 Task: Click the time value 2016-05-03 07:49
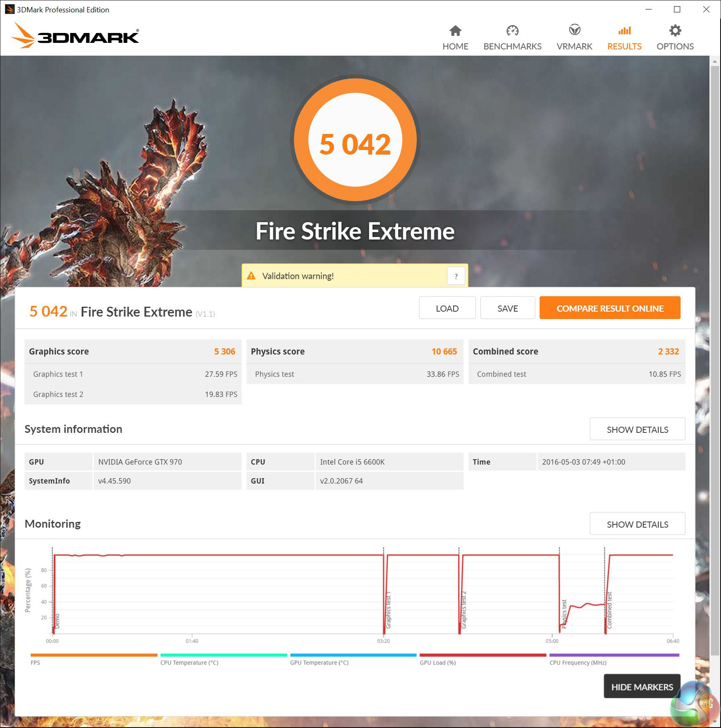[x=583, y=462]
